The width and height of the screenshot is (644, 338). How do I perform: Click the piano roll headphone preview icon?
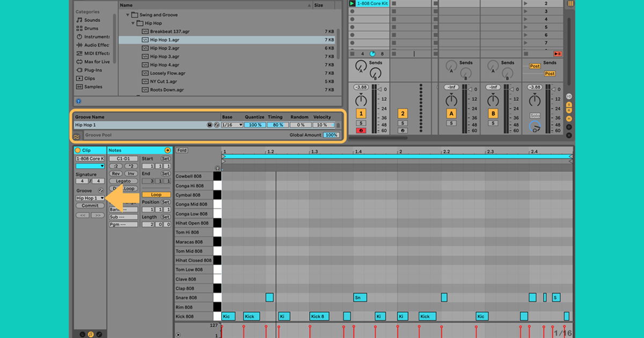[217, 168]
